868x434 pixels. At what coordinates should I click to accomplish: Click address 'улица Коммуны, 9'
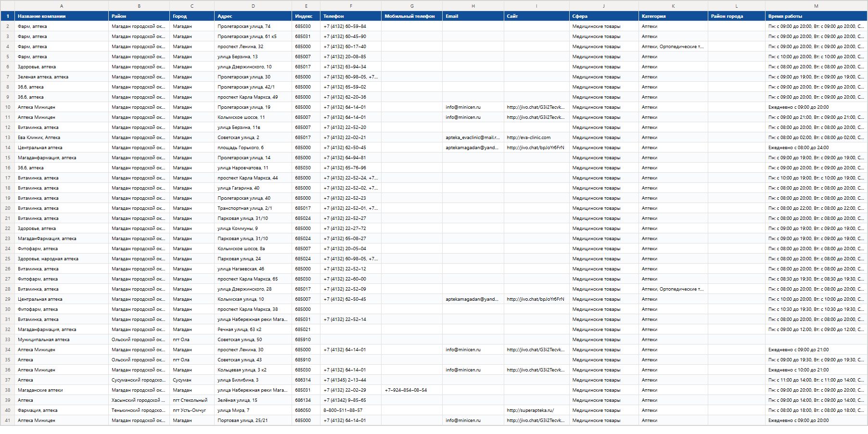tap(253, 229)
